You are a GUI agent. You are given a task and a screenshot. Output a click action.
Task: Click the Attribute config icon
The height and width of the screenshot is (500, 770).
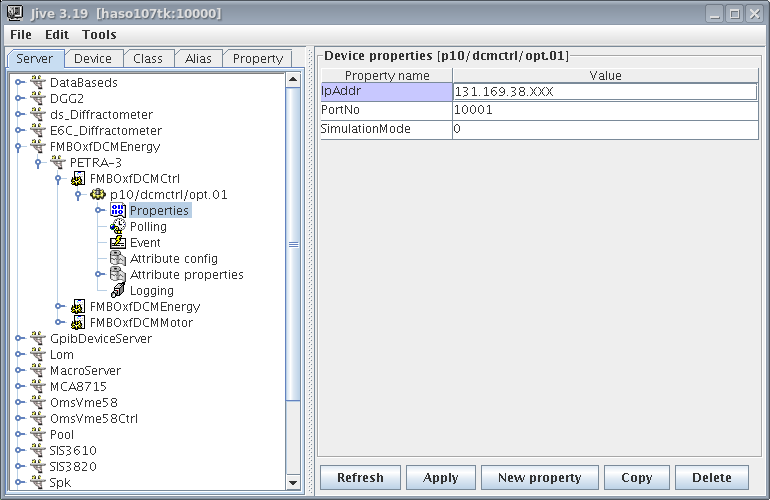118,258
